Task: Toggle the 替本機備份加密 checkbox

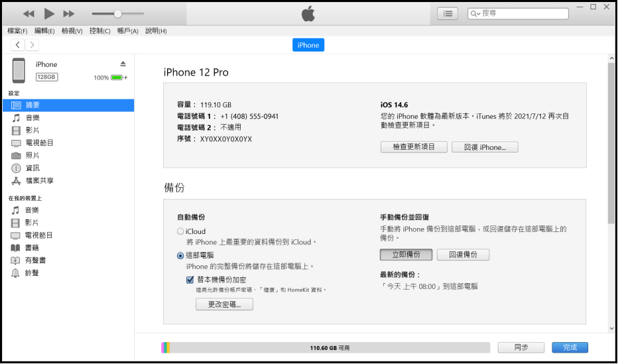Action: coord(190,280)
